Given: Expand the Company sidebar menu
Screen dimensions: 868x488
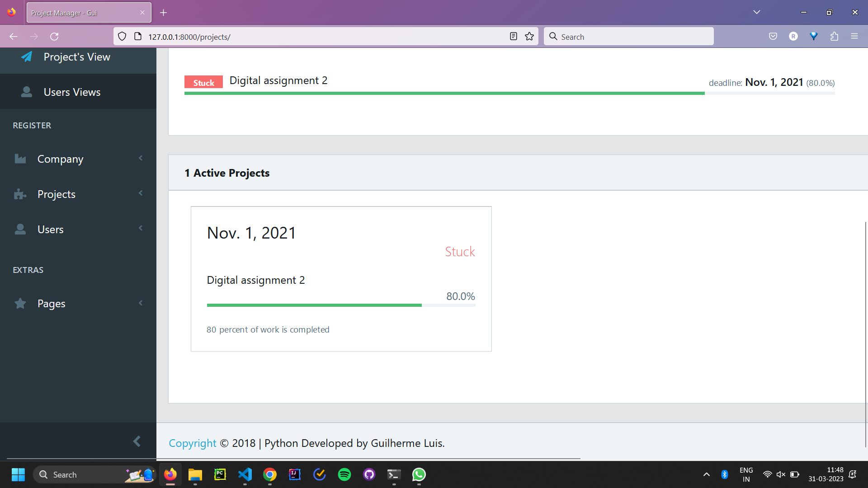Looking at the screenshot, I should point(60,159).
